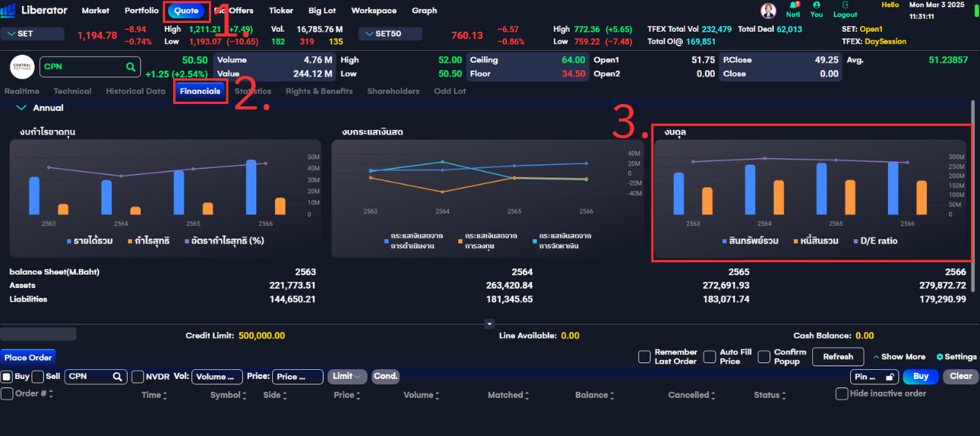
Task: Click the Cond. button
Action: pyautogui.click(x=386, y=376)
